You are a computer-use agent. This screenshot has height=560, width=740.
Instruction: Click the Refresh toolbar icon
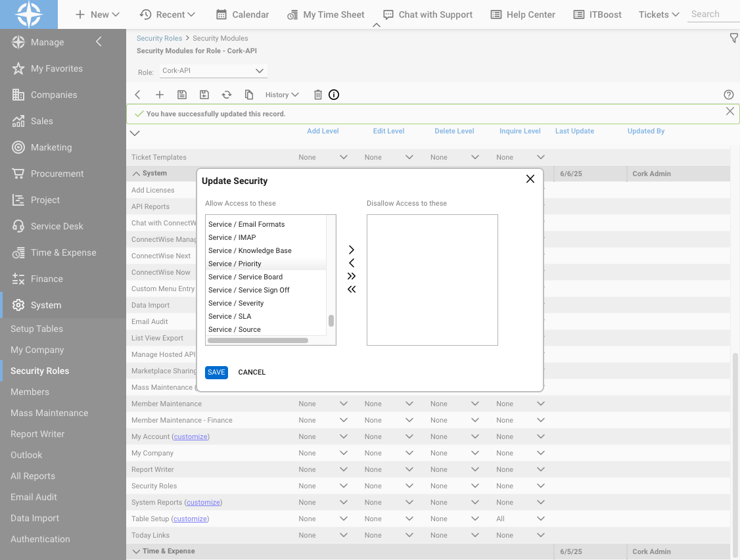tap(227, 95)
